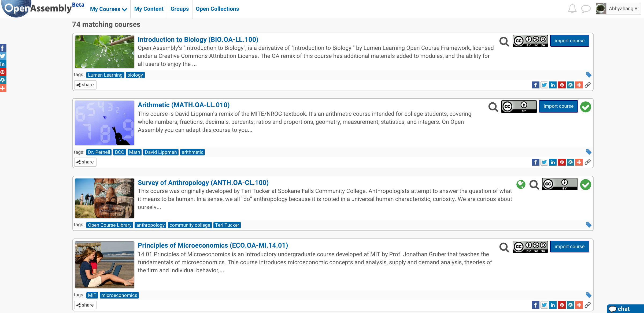Open the notifications bell icon
Screen dimensions: 644x313
pos(572,9)
